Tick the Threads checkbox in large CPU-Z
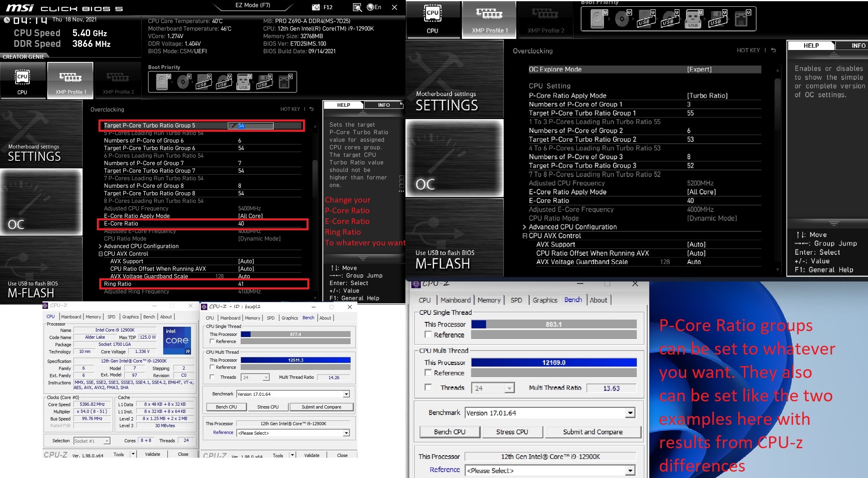Image resolution: width=868 pixels, height=478 pixels. coord(428,387)
